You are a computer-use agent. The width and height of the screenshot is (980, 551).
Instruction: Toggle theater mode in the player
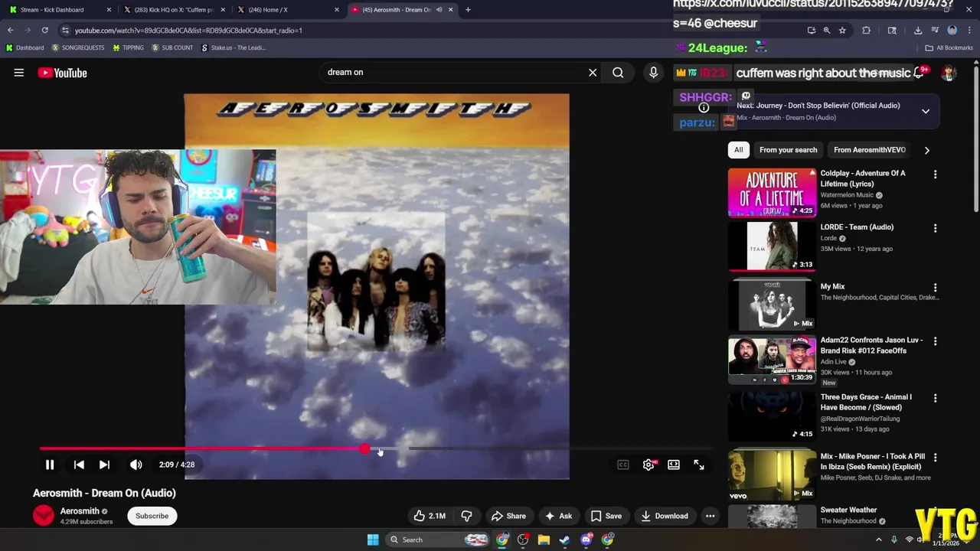point(674,465)
